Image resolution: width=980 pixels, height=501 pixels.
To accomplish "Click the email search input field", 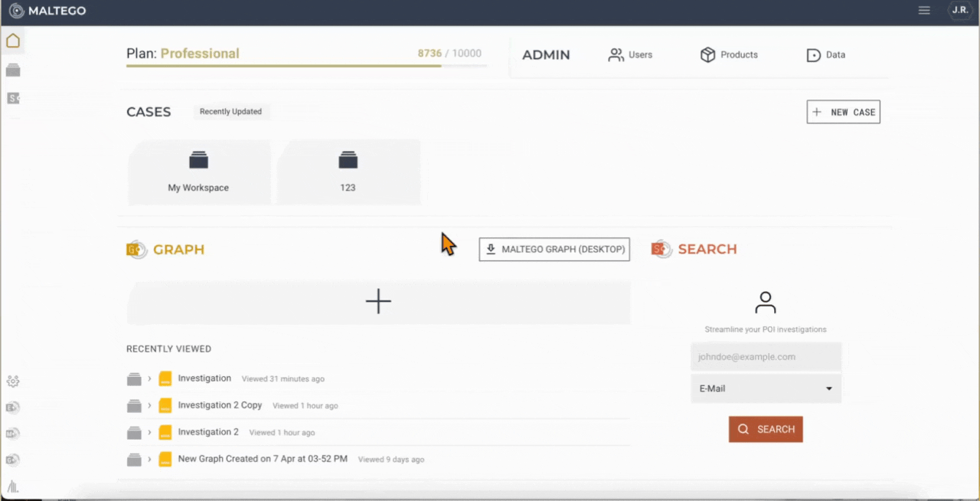I will tap(766, 357).
